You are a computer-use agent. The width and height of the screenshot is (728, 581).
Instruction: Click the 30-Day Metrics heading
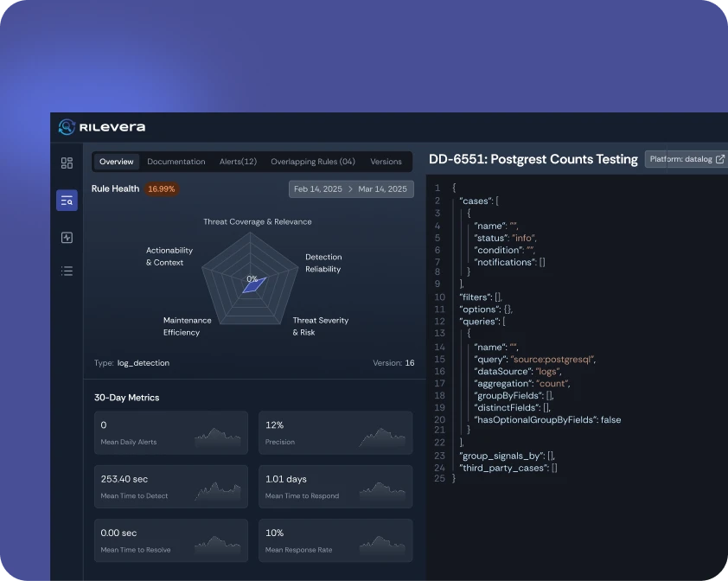(x=127, y=398)
